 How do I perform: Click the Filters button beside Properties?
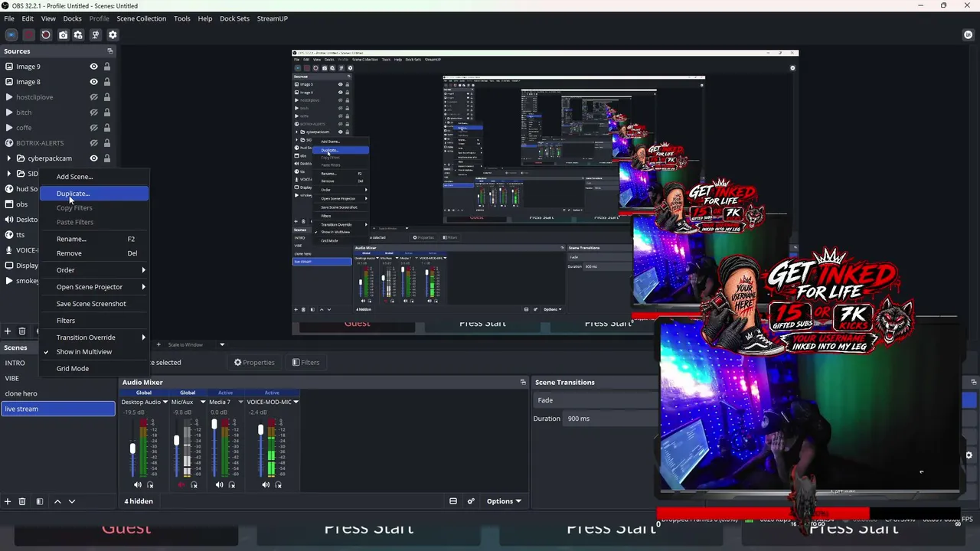tap(305, 363)
